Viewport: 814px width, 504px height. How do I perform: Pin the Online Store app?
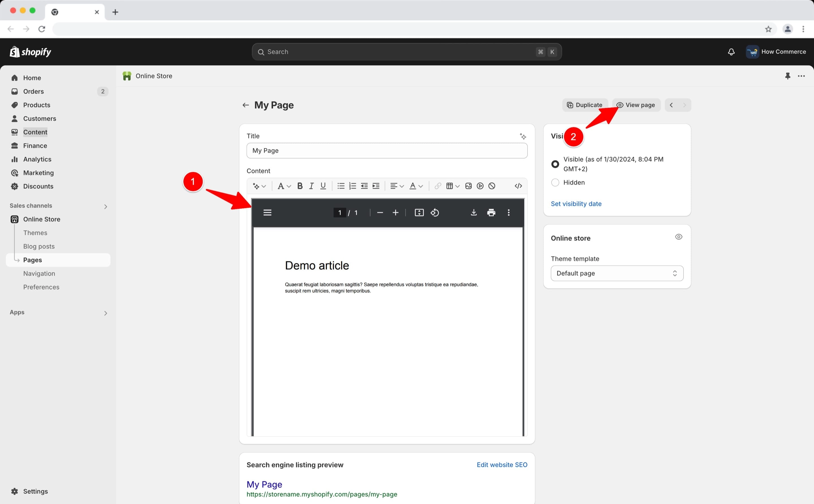pos(788,76)
